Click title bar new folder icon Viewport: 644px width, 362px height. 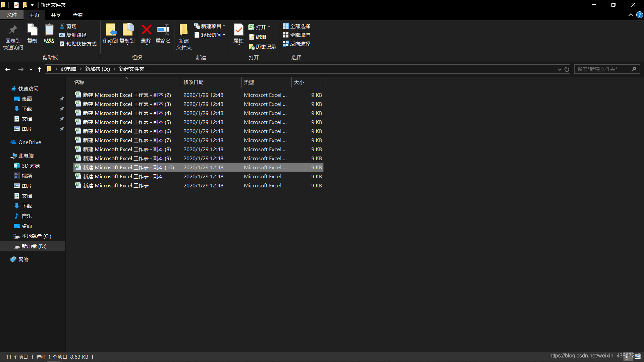pyautogui.click(x=25, y=5)
